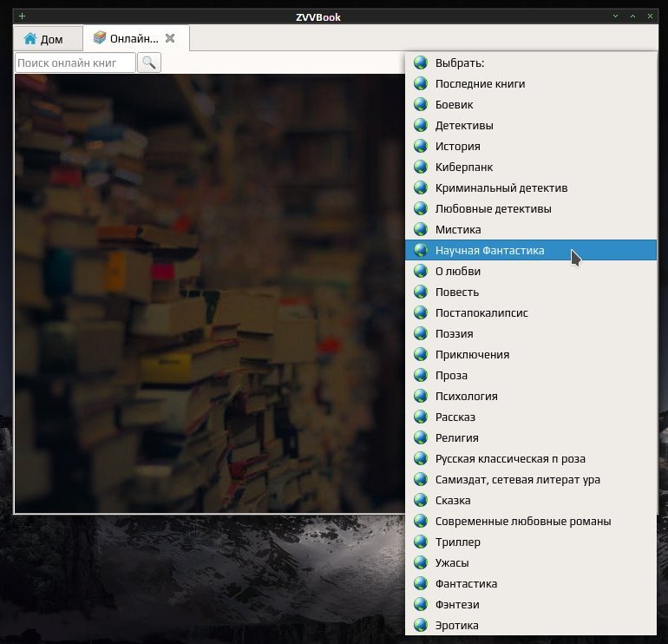Click globe icon next to Приключения
This screenshot has width=668, height=644.
click(421, 355)
